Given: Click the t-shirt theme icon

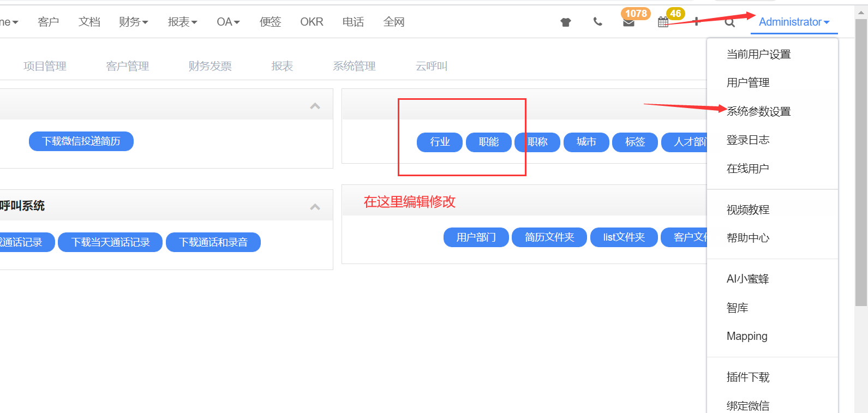Looking at the screenshot, I should 566,22.
